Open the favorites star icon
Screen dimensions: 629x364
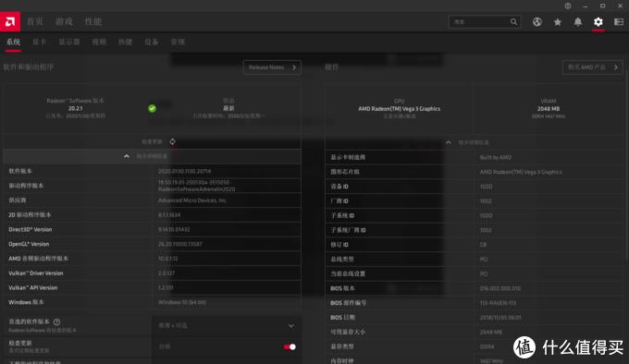click(x=558, y=22)
